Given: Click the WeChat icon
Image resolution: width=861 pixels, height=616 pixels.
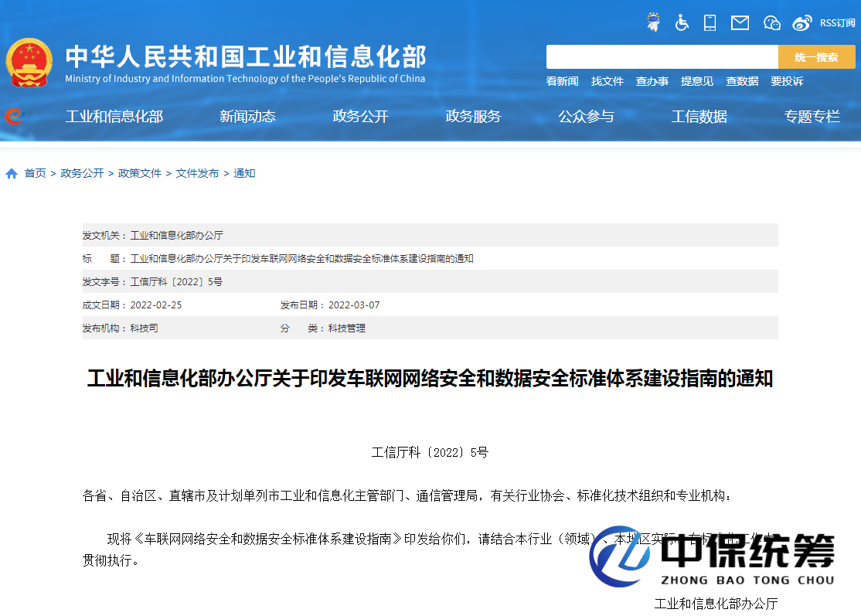Looking at the screenshot, I should (771, 23).
